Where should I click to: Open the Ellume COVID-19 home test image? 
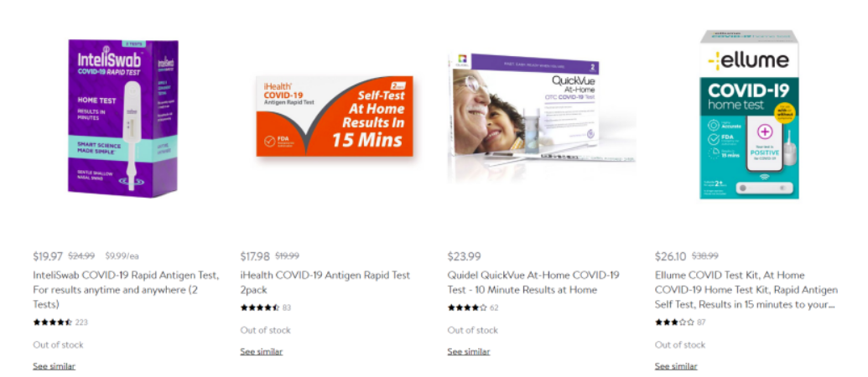[x=749, y=115]
